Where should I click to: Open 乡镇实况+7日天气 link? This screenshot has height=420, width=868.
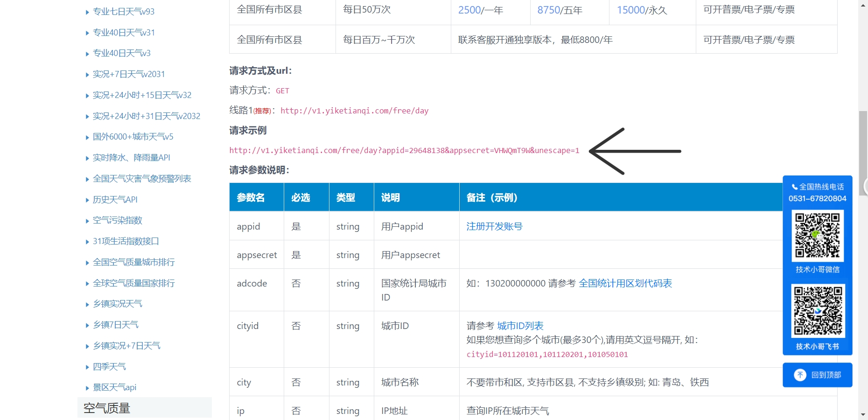click(126, 346)
